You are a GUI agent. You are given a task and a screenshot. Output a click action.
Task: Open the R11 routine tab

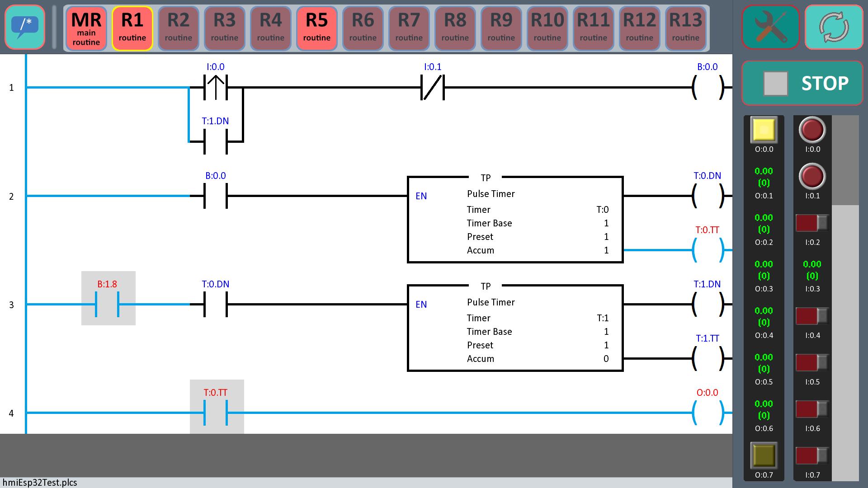click(594, 28)
